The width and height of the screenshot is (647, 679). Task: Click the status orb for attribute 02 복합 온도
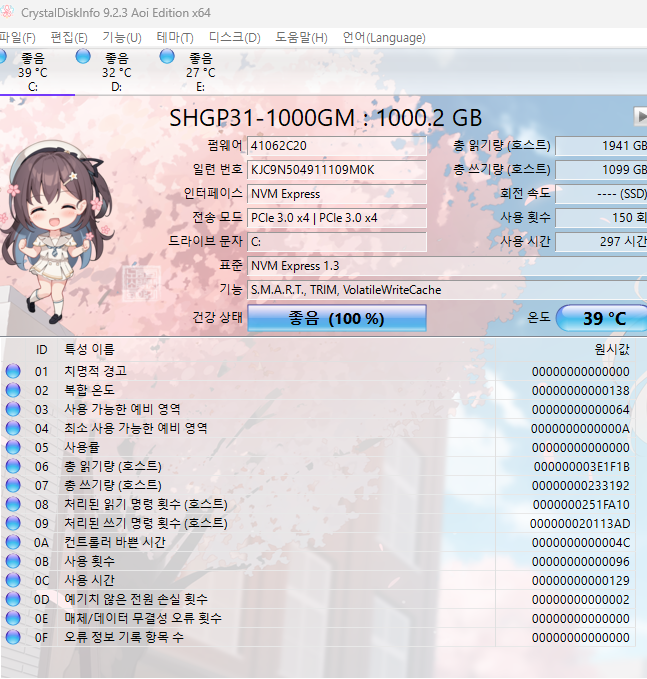point(13,390)
